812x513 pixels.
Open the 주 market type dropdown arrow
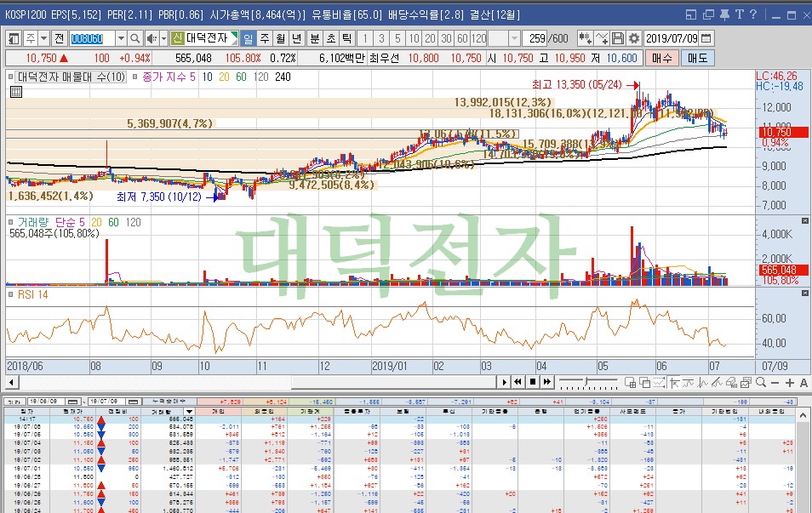pyautogui.click(x=44, y=38)
